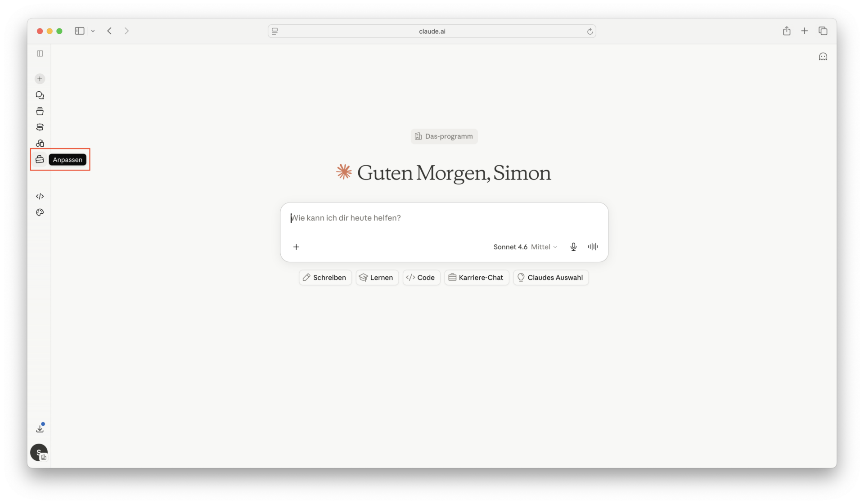Click the signpost icon in the sidebar
This screenshot has height=504, width=864.
40,127
